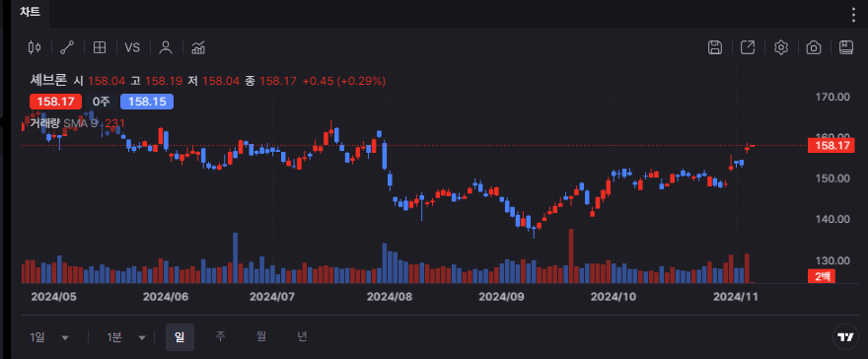This screenshot has height=359, width=868.
Task: Click the 2024/11 date axis label
Action: click(735, 297)
